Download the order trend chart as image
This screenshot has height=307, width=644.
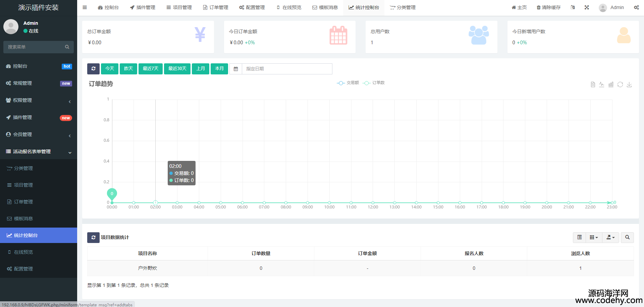[x=629, y=84]
